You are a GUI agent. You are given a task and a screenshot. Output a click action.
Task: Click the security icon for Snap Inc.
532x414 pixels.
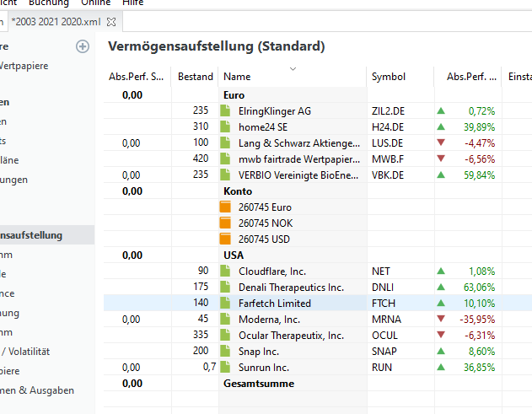coord(225,352)
